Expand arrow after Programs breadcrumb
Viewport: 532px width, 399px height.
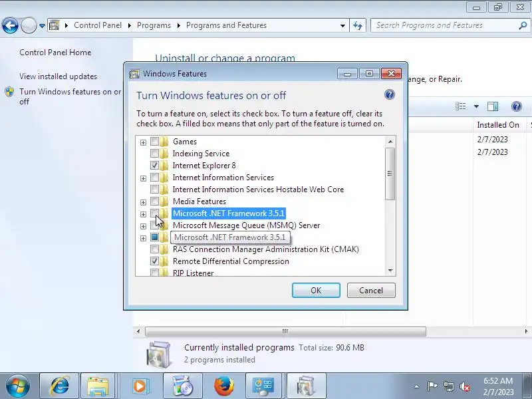pyautogui.click(x=178, y=26)
